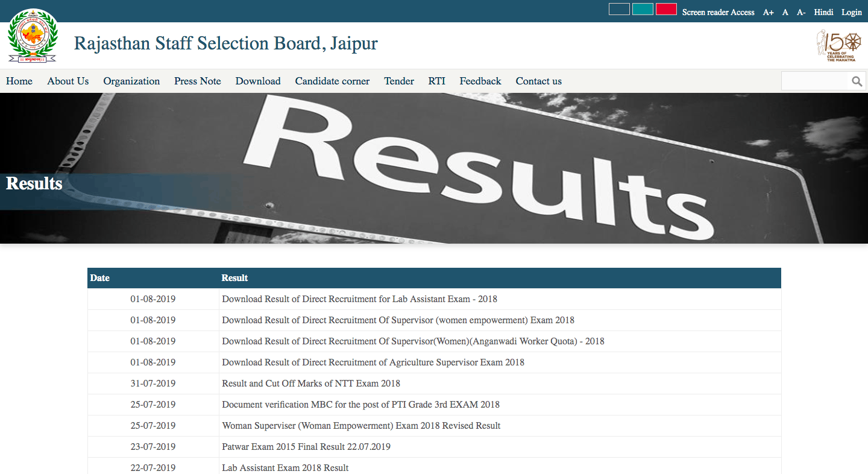
Task: Open the Contact us page
Action: coord(538,81)
